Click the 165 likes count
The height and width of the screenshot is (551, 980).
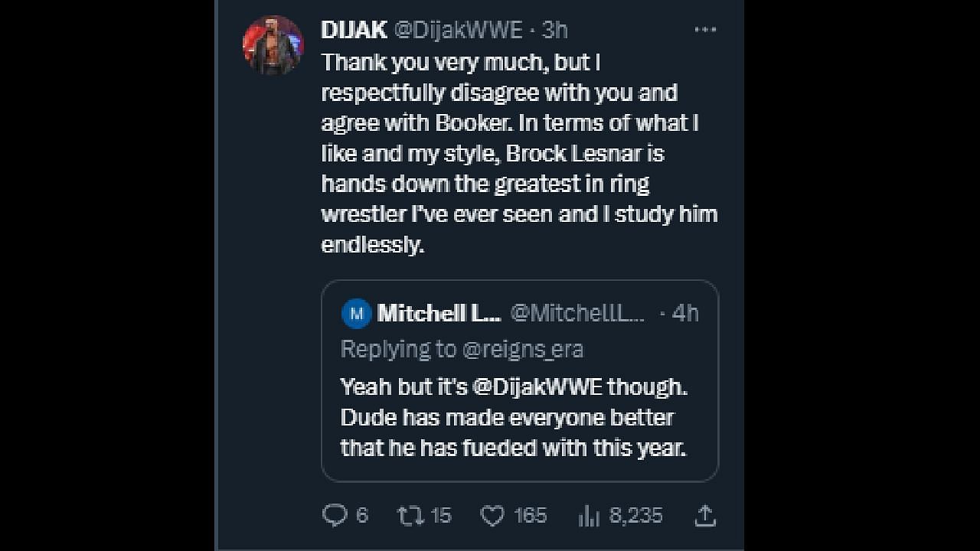point(530,516)
